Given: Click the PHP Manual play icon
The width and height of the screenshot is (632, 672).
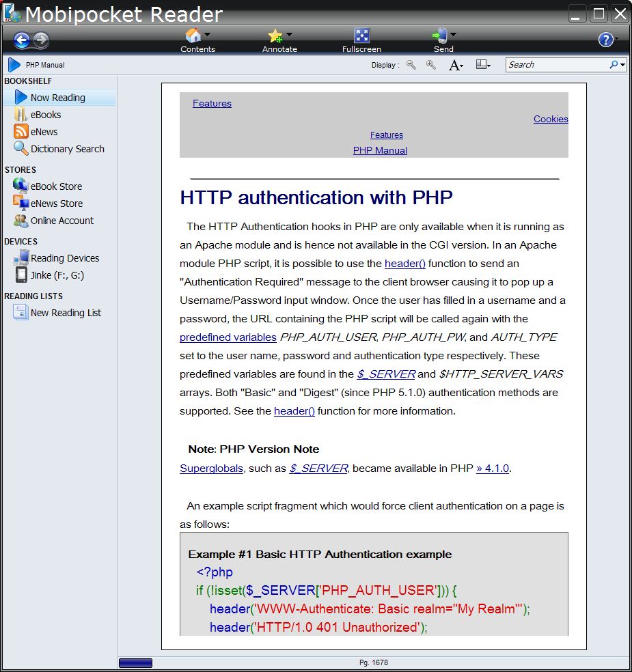Looking at the screenshot, I should (x=14, y=65).
